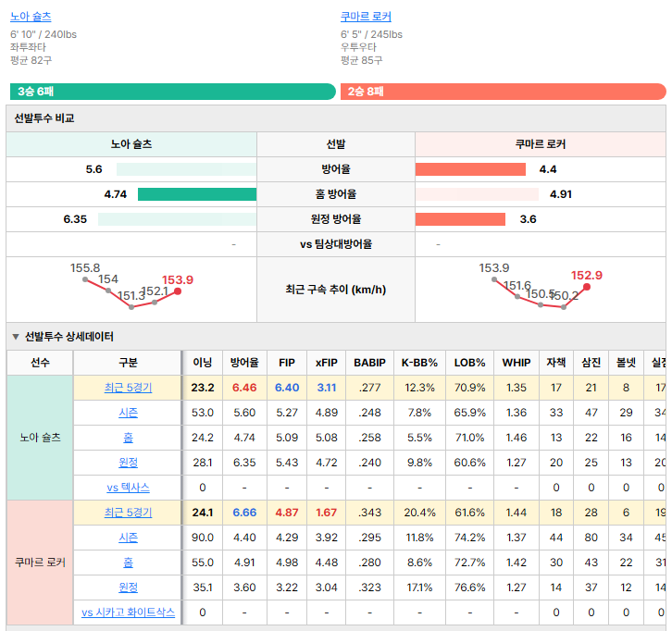The image size is (672, 631).
Task: Click the 쿠마르 로커 header in comparison table
Action: (x=541, y=144)
